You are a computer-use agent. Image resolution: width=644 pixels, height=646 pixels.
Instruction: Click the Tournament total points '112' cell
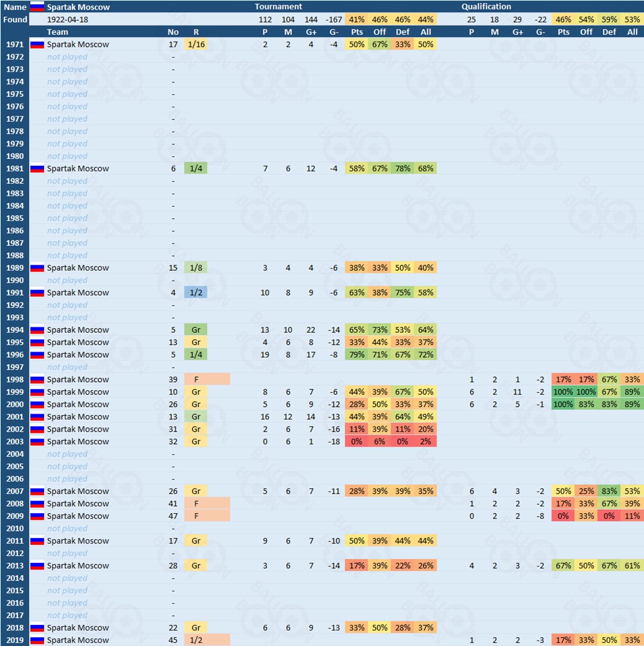265,20
